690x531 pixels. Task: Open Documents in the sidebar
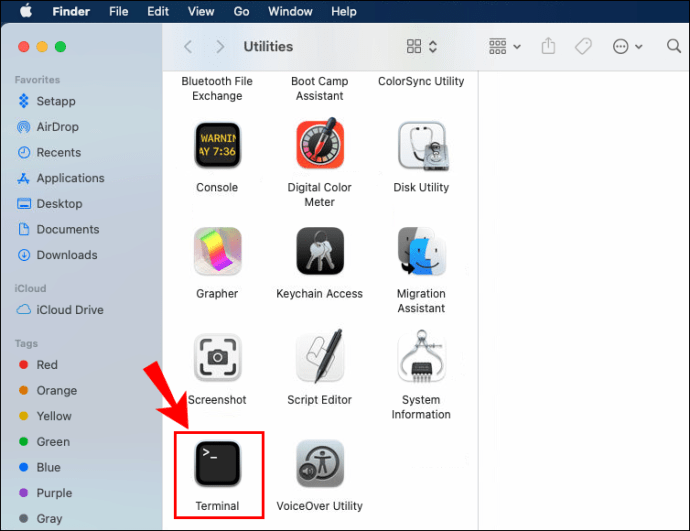[x=58, y=229]
